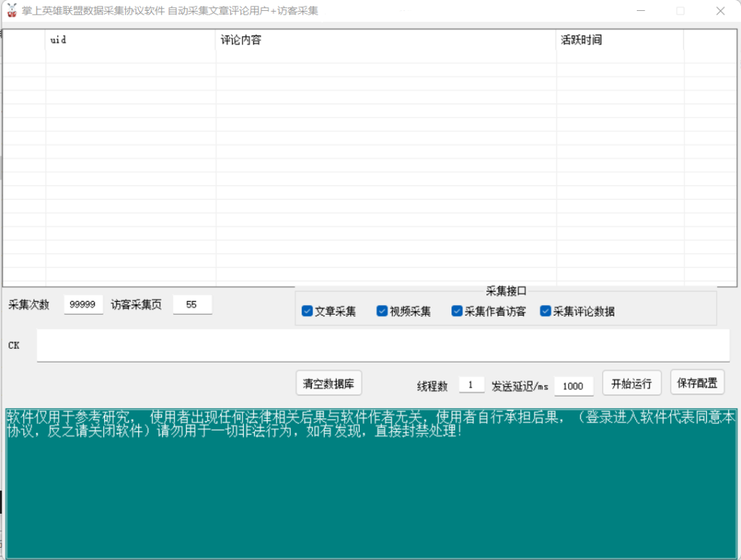Click the 发送延迟/ms input field
Screen dimensions: 741x560
point(573,386)
